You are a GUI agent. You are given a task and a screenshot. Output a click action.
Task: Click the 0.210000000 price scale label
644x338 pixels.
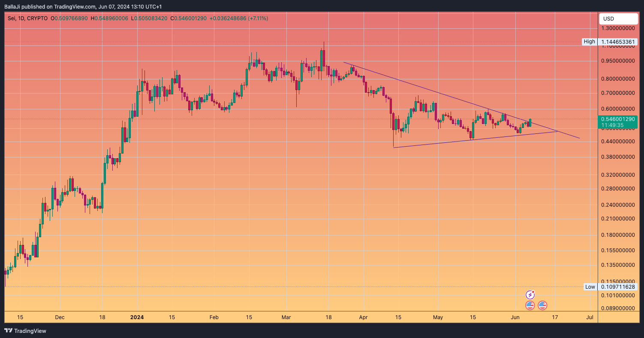619,219
